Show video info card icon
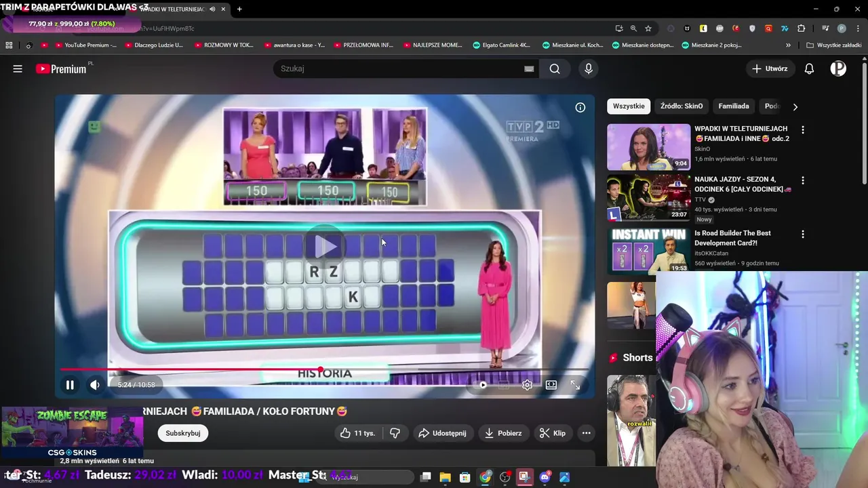The image size is (868, 488). [x=580, y=107]
